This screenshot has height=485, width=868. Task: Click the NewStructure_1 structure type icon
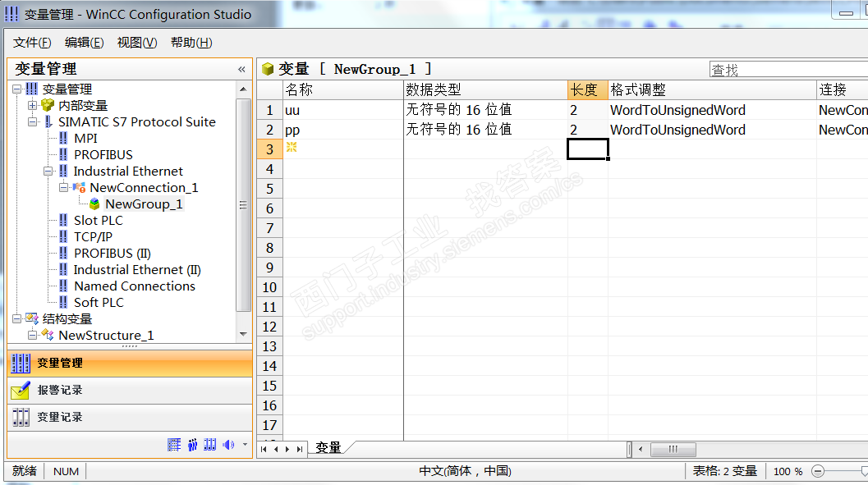tap(48, 335)
